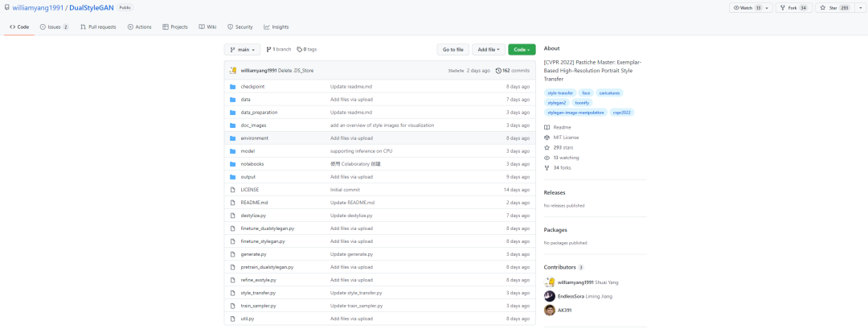This screenshot has height=329, width=868.
Task: Click williamyang1991 avatar in commit header
Action: [x=234, y=70]
